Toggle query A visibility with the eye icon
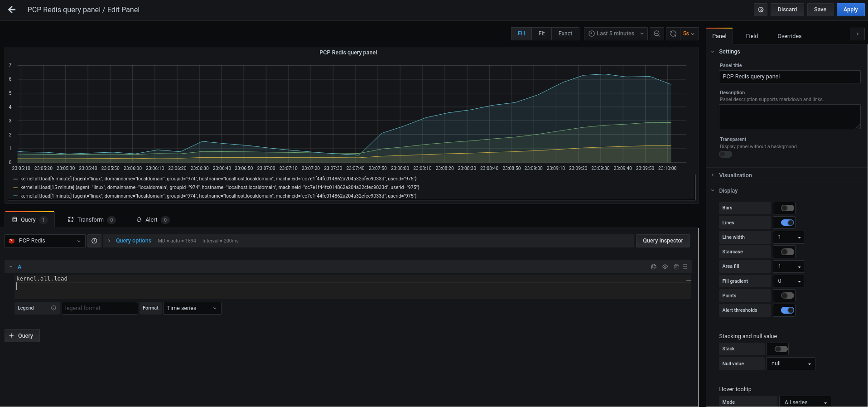This screenshot has height=407, width=868. click(x=665, y=267)
